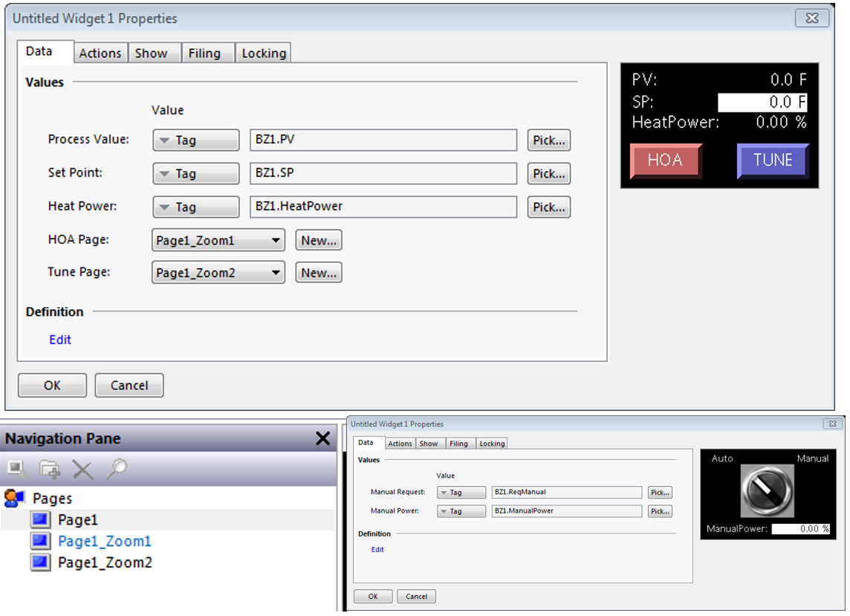Select Page1_Zoom1 in the Pages tree
Viewport: 850px width, 616px height.
(105, 541)
